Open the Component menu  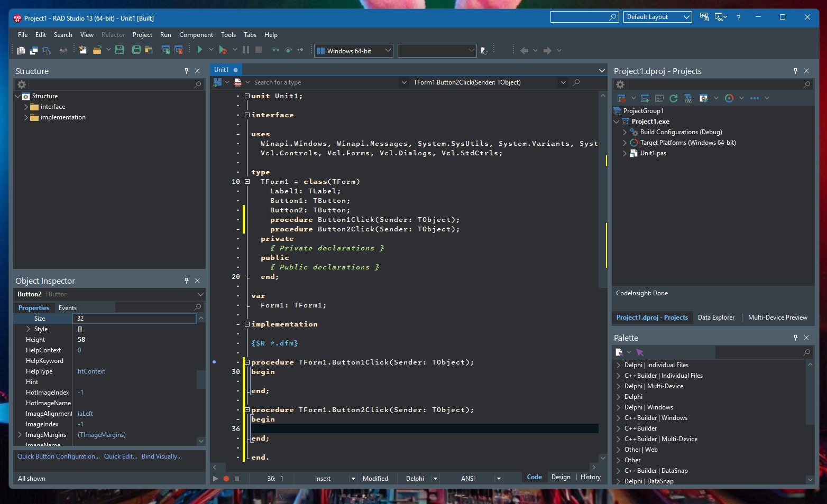[x=196, y=35]
